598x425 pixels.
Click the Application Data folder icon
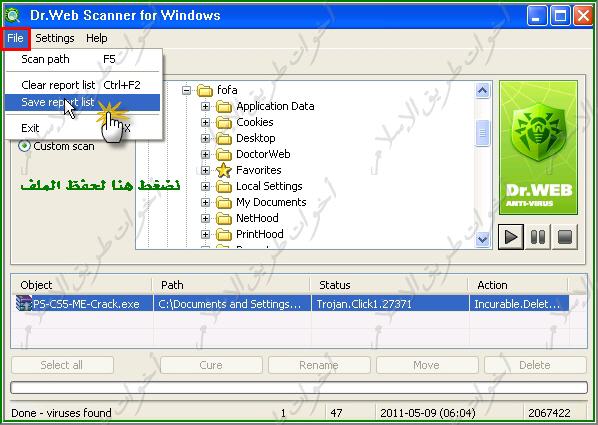224,106
